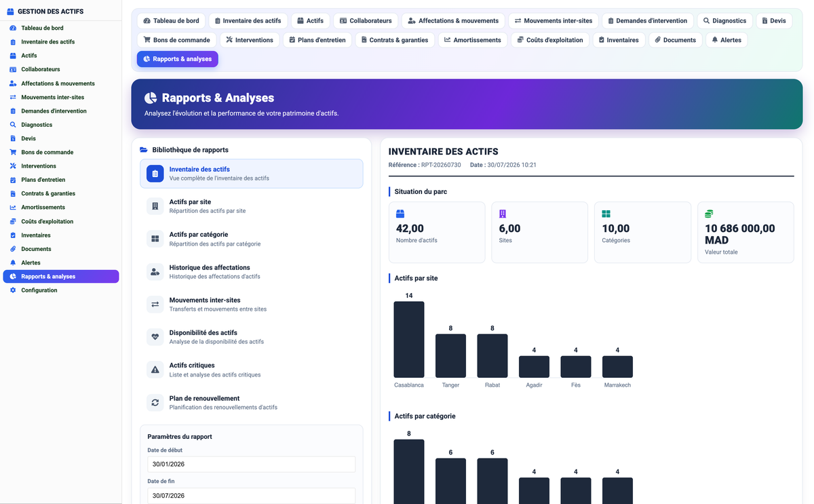The width and height of the screenshot is (814, 504).
Task: Open the Tableau de bord top tab
Action: click(171, 21)
